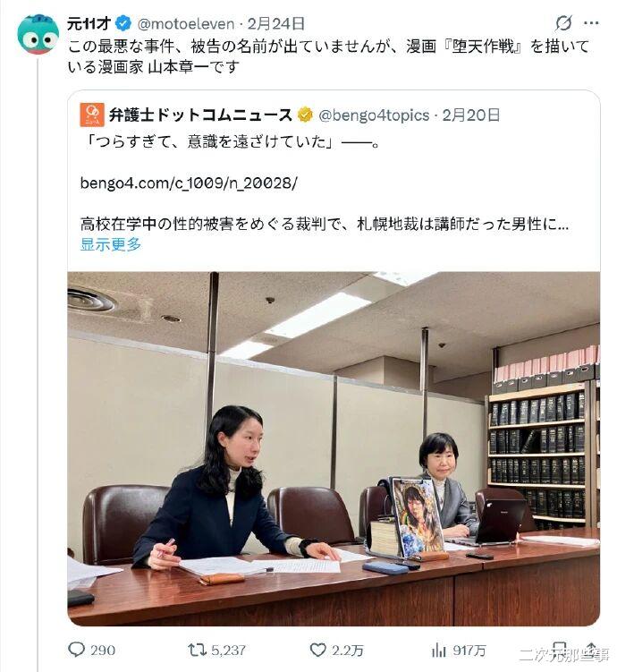Viewport: 617px width, 672px height.
Task: Click the gold verified badge on quoted tweet
Action: [304, 115]
